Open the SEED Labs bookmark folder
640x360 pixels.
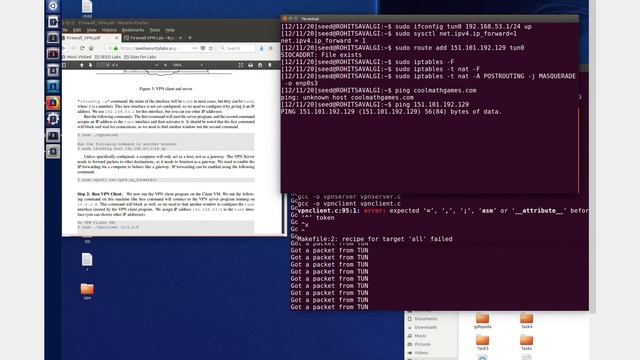pyautogui.click(x=108, y=57)
